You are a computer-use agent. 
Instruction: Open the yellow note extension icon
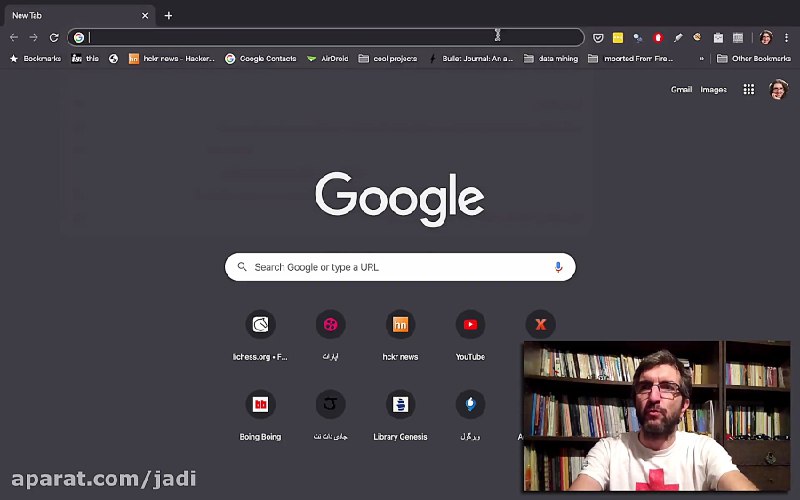[x=618, y=37]
